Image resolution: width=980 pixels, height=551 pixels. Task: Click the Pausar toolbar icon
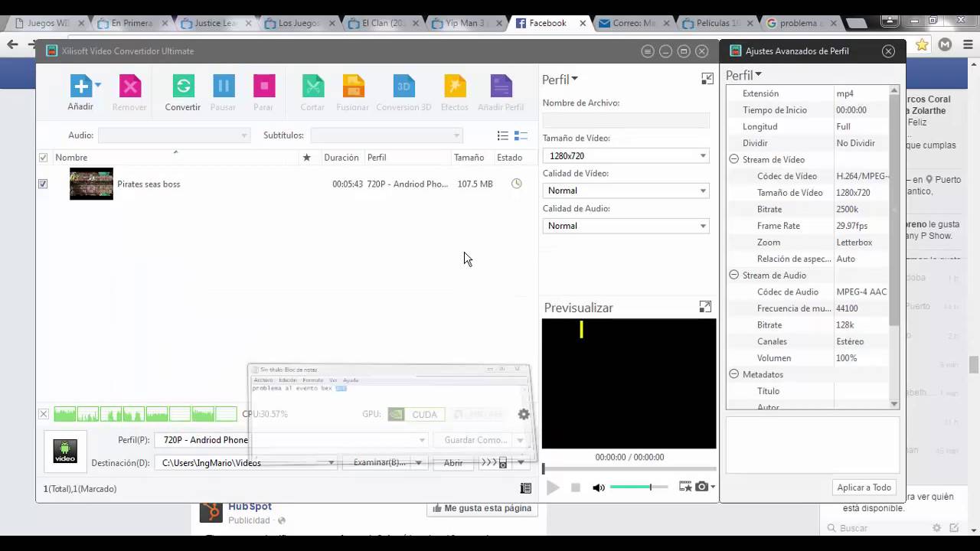(224, 86)
